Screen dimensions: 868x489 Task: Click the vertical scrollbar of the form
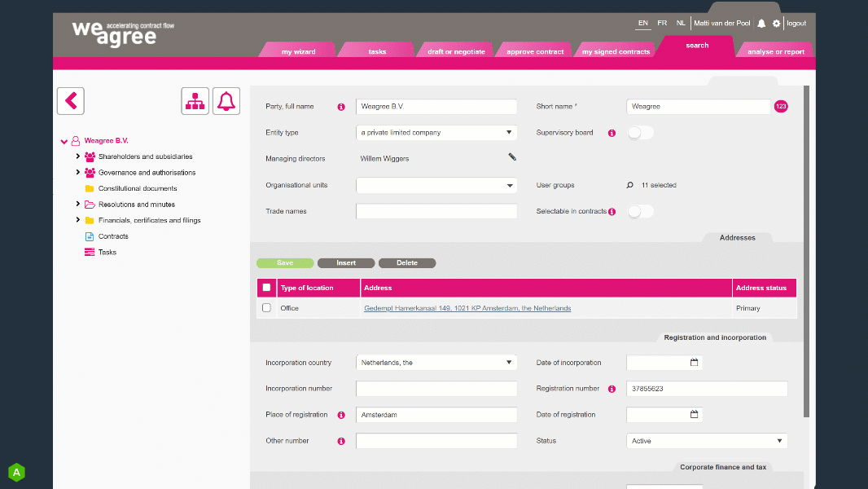(x=807, y=251)
